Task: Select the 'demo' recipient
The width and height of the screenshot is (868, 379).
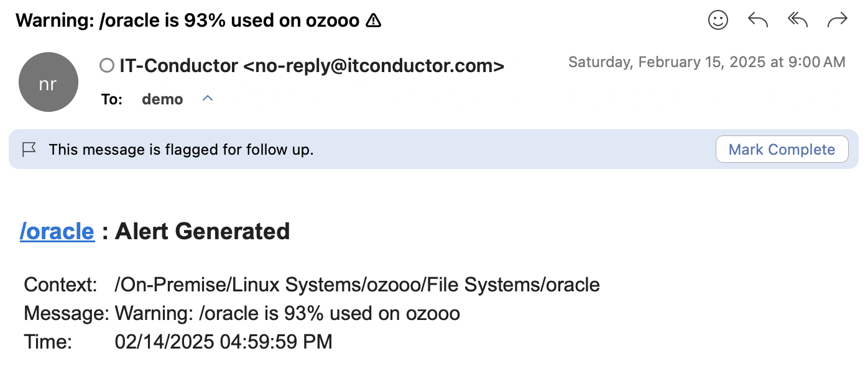Action: pyautogui.click(x=162, y=99)
